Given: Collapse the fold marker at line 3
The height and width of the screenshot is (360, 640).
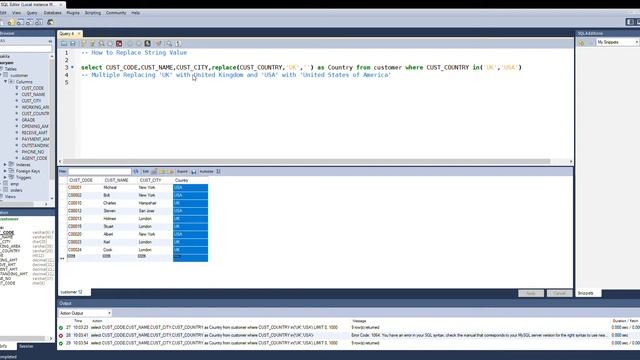Looking at the screenshot, I should click(x=73, y=67).
